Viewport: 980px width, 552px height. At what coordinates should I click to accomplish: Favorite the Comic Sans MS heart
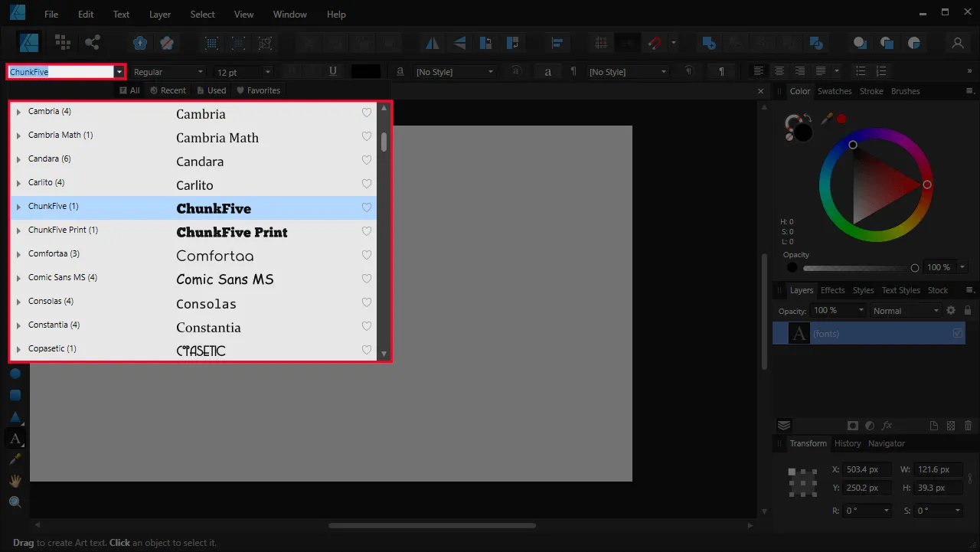pyautogui.click(x=367, y=279)
